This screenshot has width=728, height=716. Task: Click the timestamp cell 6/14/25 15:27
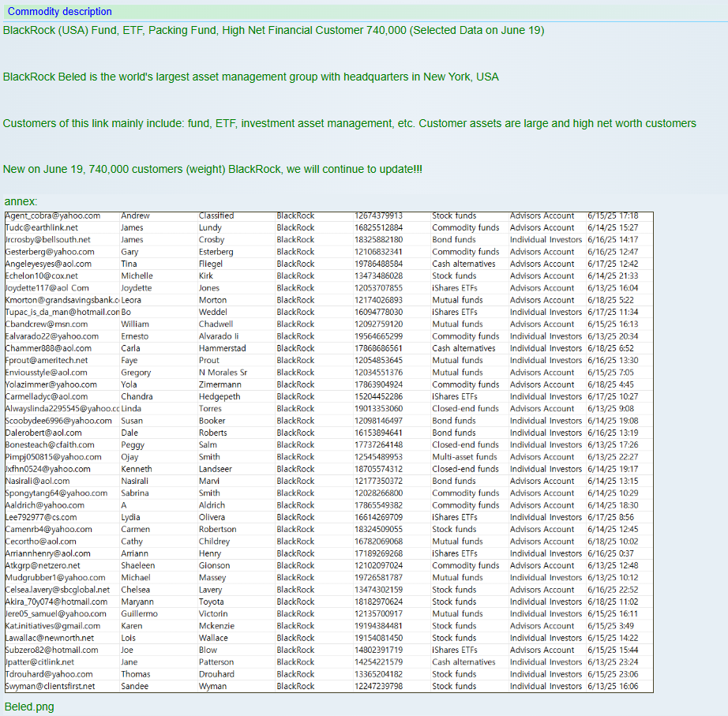pyautogui.click(x=613, y=228)
